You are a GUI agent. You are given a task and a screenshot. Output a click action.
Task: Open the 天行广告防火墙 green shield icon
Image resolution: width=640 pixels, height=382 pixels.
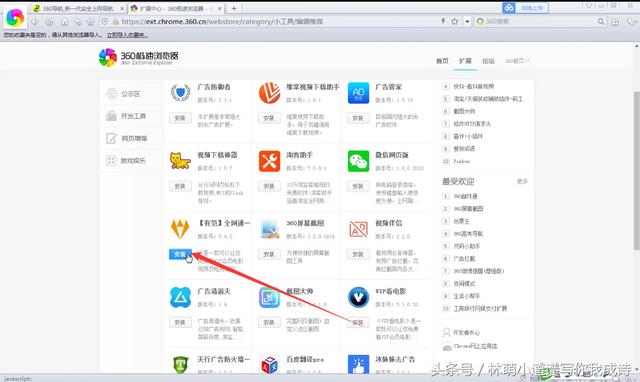pyautogui.click(x=180, y=364)
